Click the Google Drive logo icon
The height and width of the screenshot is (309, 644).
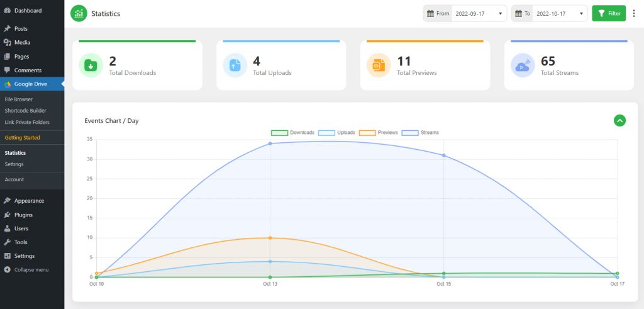(7, 84)
